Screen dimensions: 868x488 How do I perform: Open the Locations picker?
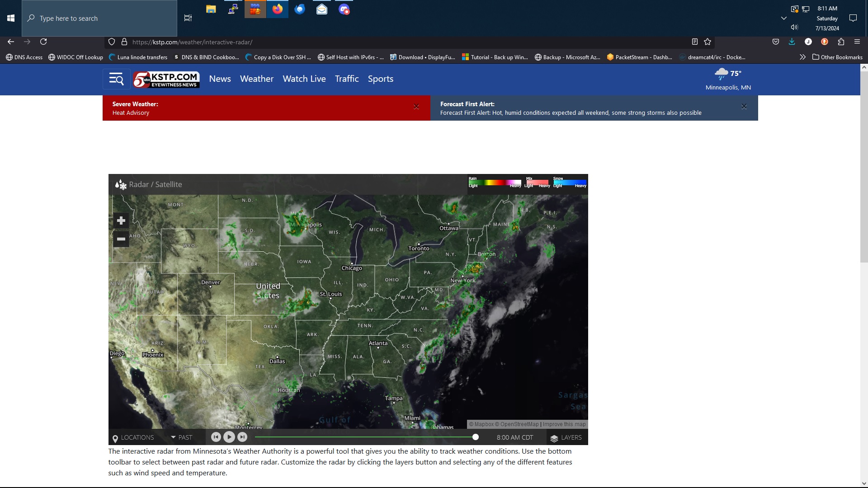(133, 437)
